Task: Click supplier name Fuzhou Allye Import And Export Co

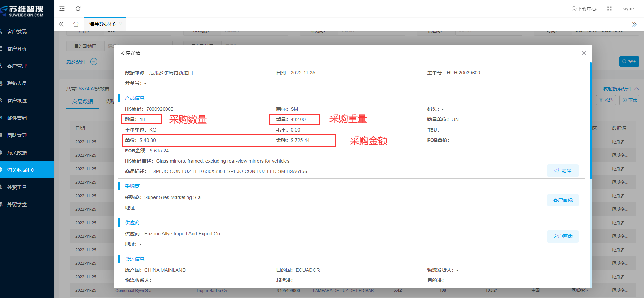Action: pos(182,234)
